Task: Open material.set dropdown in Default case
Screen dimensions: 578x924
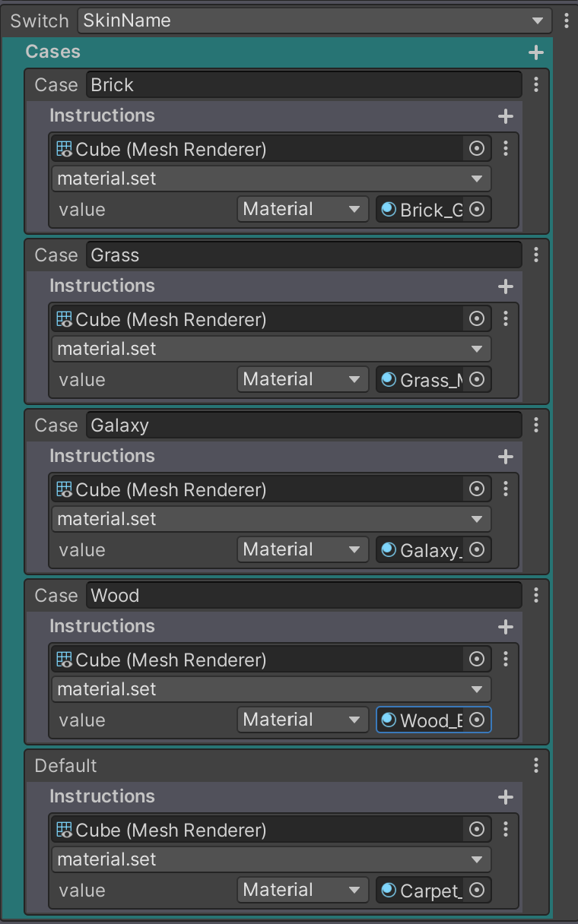Action: [272, 859]
